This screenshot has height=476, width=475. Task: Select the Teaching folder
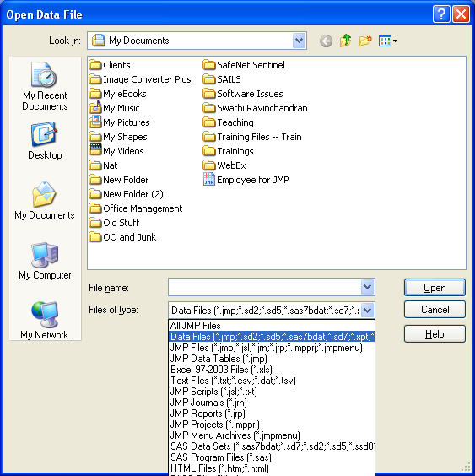click(x=228, y=122)
